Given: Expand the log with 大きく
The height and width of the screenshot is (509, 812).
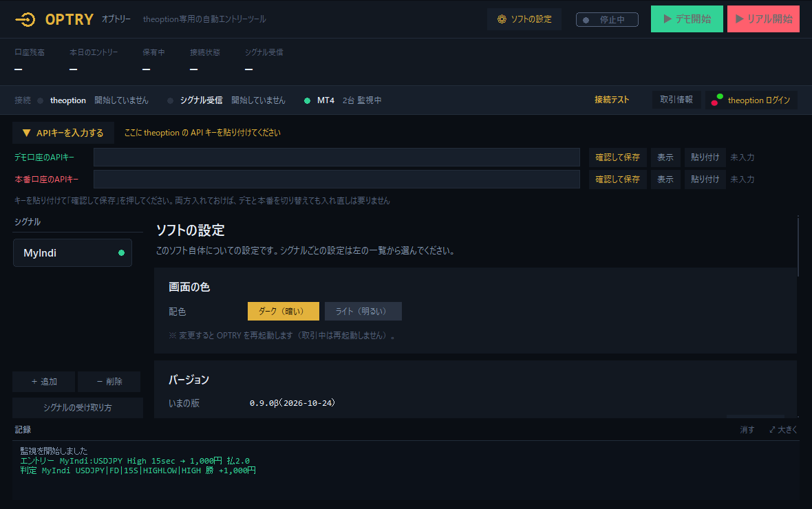Looking at the screenshot, I should click(783, 430).
